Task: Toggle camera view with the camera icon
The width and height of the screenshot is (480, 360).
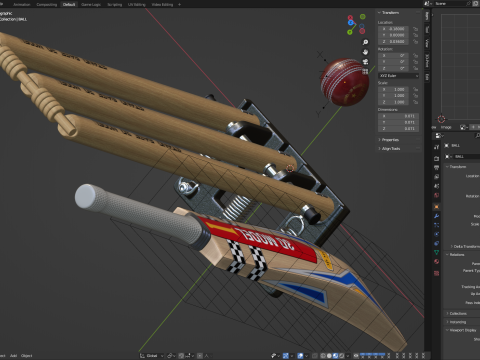Action: point(365,62)
